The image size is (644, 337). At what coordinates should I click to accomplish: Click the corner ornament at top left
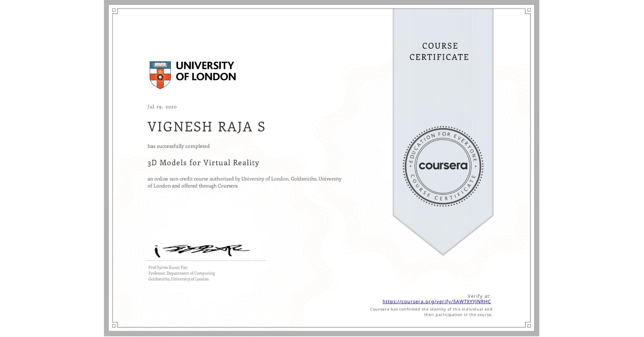[x=115, y=11]
